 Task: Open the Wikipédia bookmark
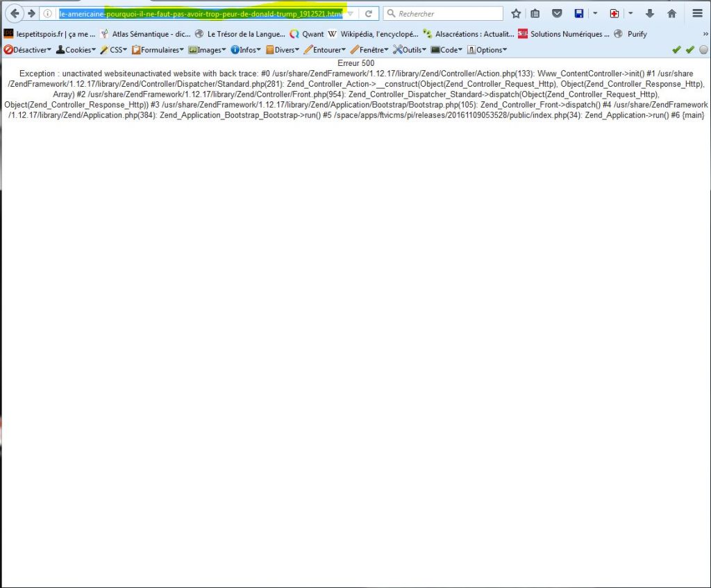373,34
